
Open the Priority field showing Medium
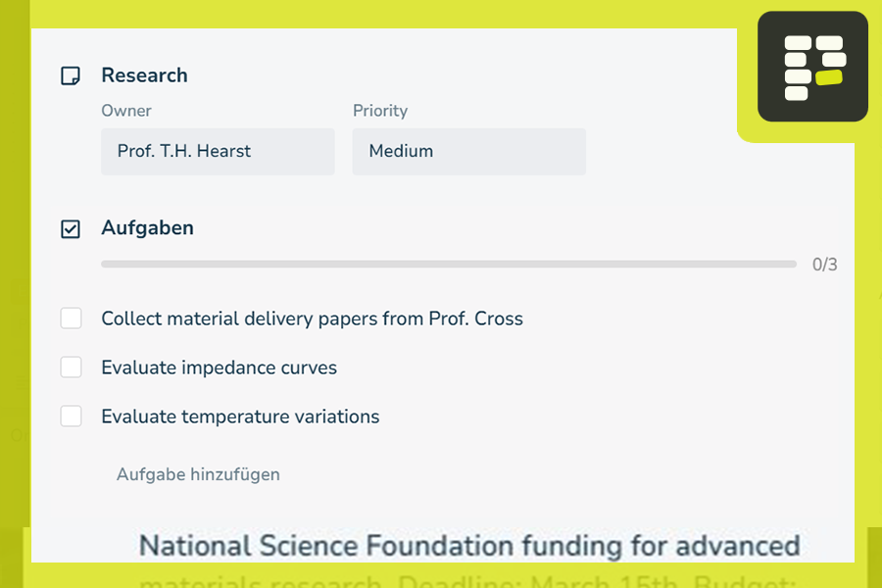468,152
